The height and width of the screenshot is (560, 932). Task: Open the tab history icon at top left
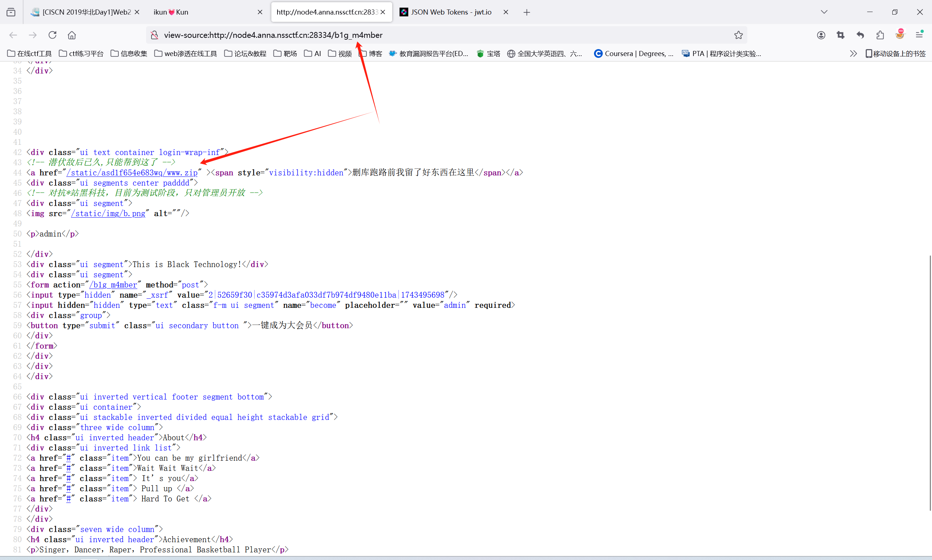pos(11,12)
